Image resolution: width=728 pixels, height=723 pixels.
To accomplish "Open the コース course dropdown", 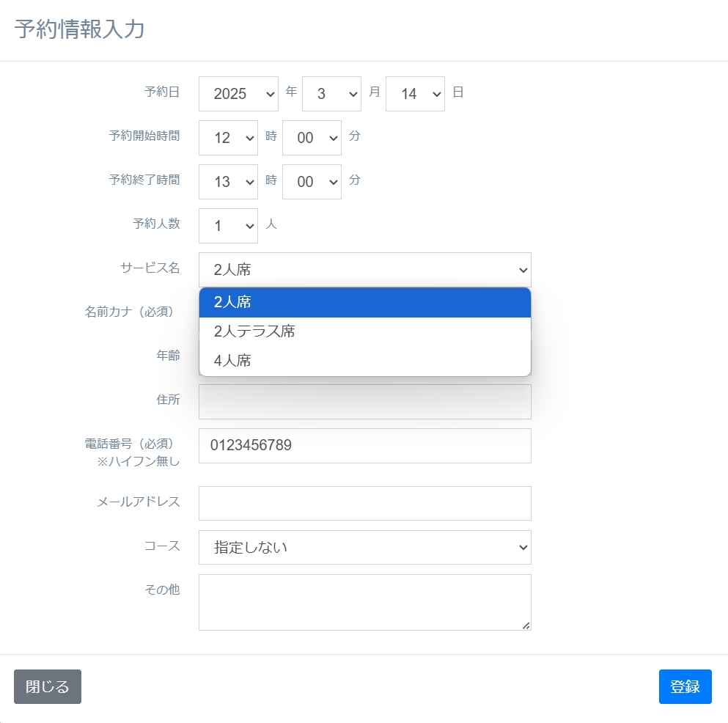I will (364, 547).
